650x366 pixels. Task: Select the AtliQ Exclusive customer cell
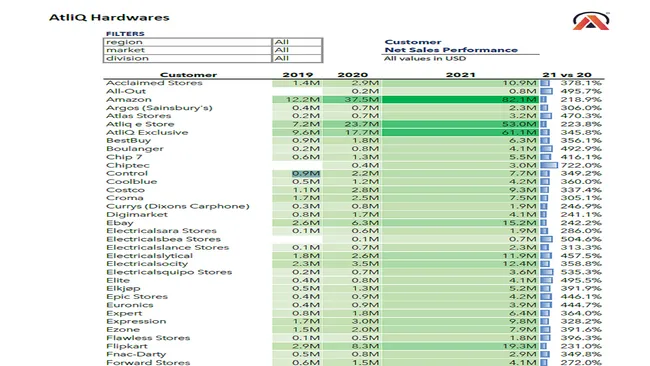click(x=147, y=132)
